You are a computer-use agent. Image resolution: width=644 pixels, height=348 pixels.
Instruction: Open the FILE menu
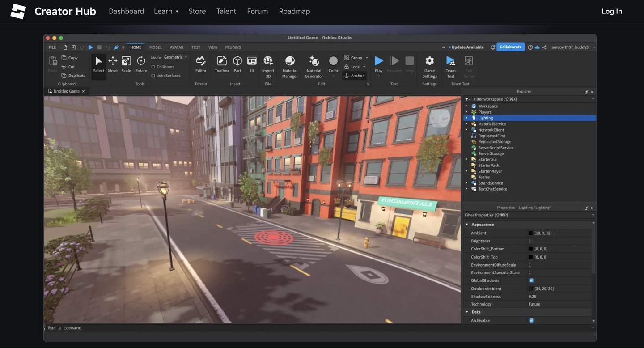click(52, 47)
